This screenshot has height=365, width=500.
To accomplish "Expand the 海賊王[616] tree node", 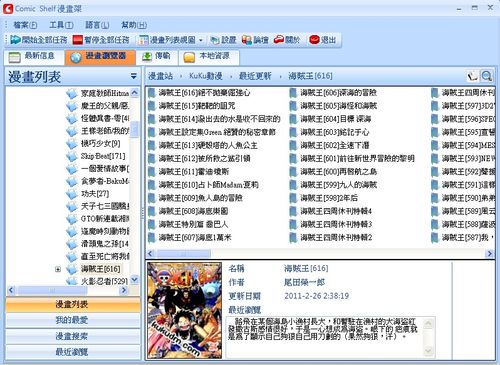I will click(x=58, y=269).
